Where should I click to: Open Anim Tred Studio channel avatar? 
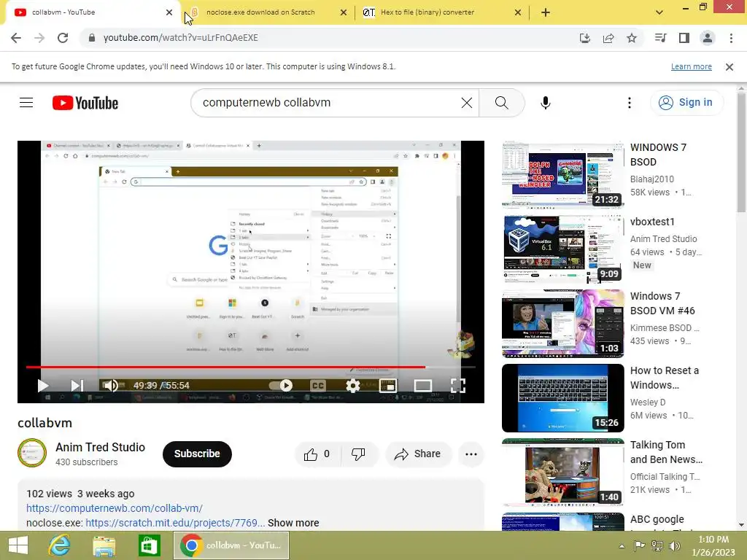pos(32,453)
